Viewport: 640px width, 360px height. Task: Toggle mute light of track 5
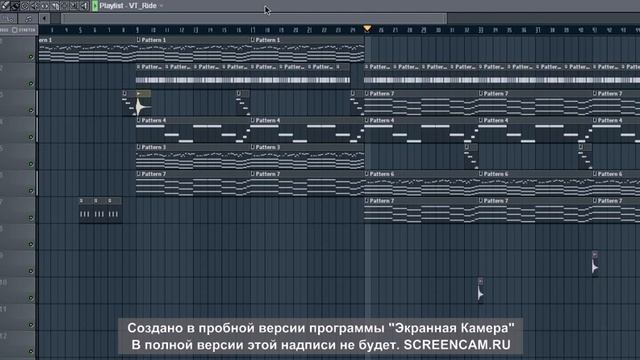31,164
